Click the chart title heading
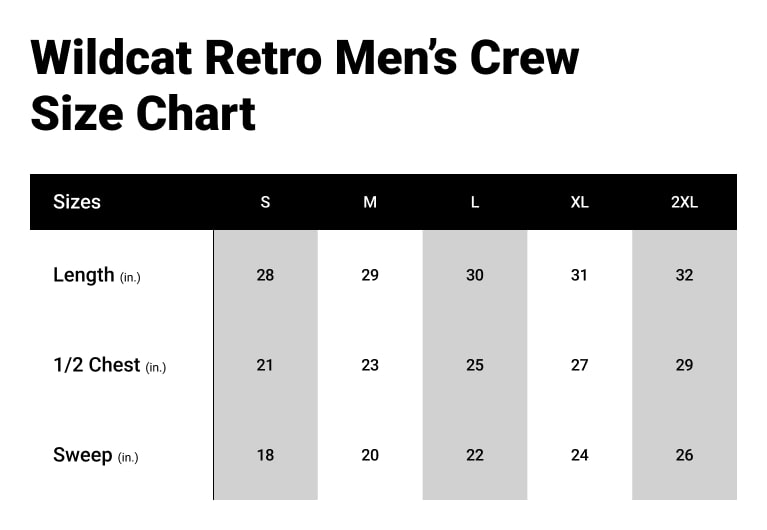Viewport: 767px width, 530px height. coord(305,86)
